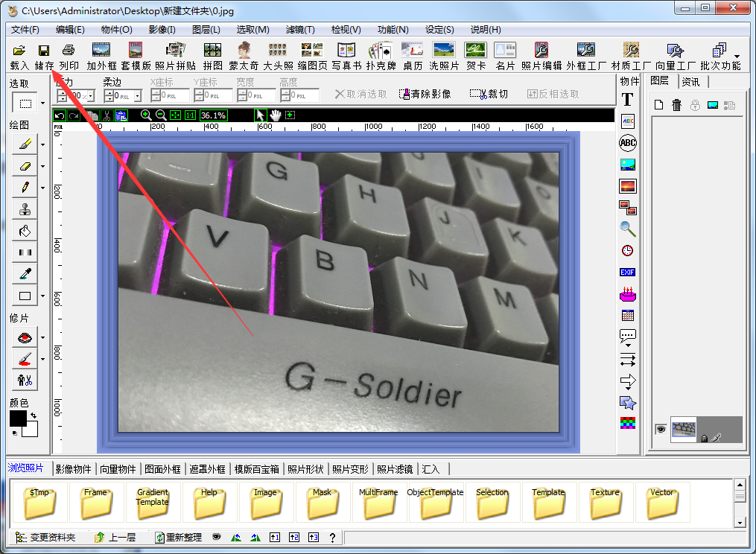The image size is (756, 554).
Task: Expand the red-eye tool dropdown arrow
Action: [x=43, y=337]
